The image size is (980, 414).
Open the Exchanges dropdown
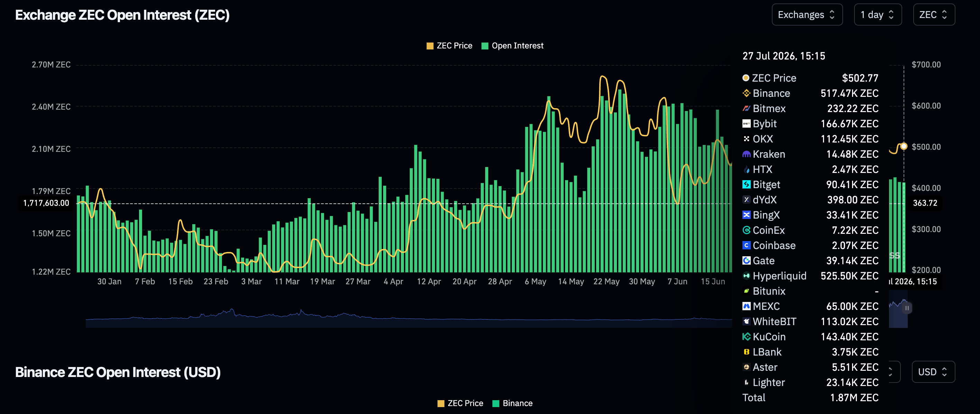[807, 15]
